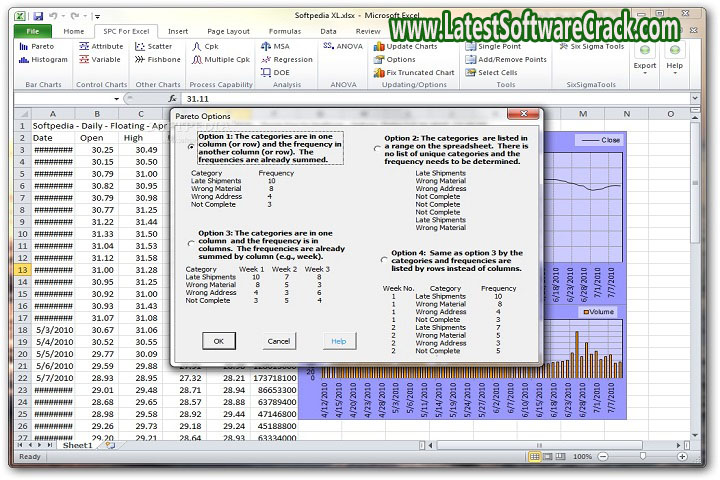Switch to Page Layout view in status bar
This screenshot has width=720, height=480.
click(547, 457)
